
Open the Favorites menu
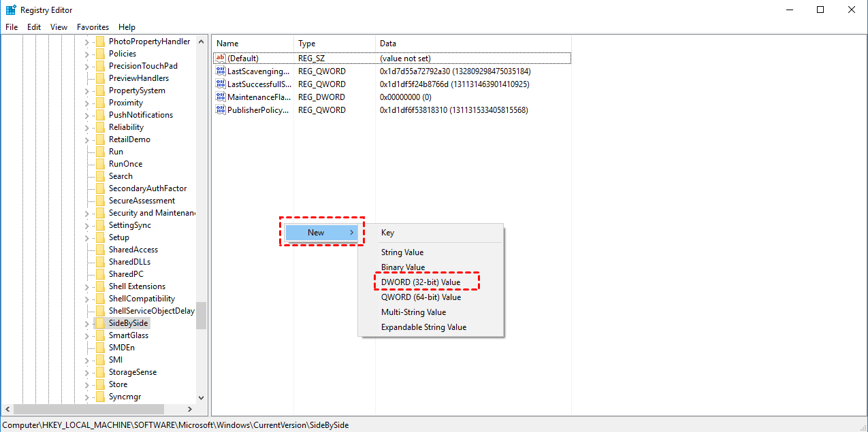pyautogui.click(x=93, y=27)
